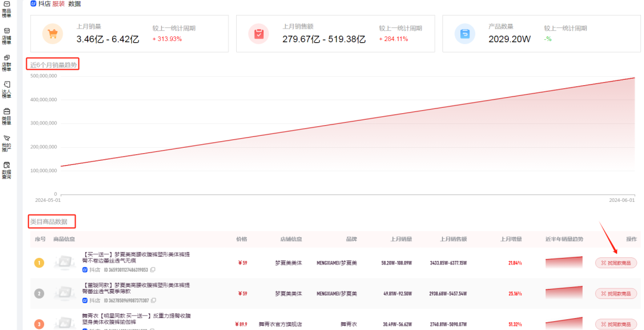Click the 价格 column header
This screenshot has height=330, width=644.
pos(241,239)
